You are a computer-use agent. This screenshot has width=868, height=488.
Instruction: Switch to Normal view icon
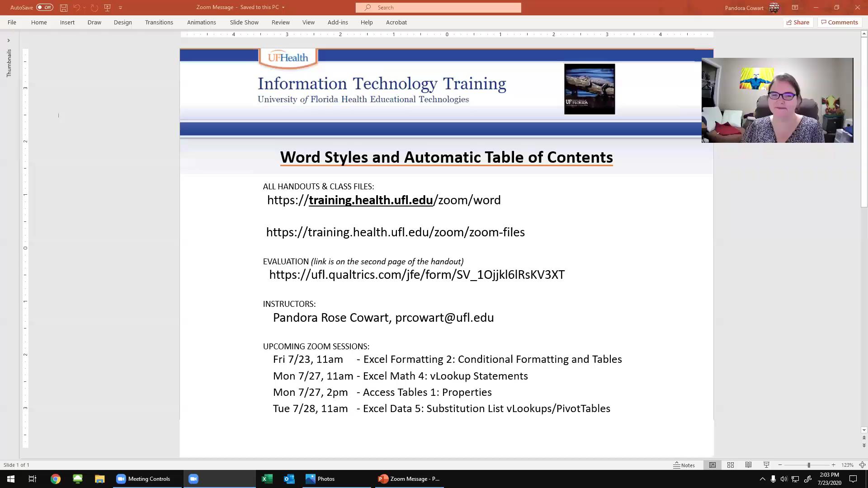pyautogui.click(x=712, y=465)
